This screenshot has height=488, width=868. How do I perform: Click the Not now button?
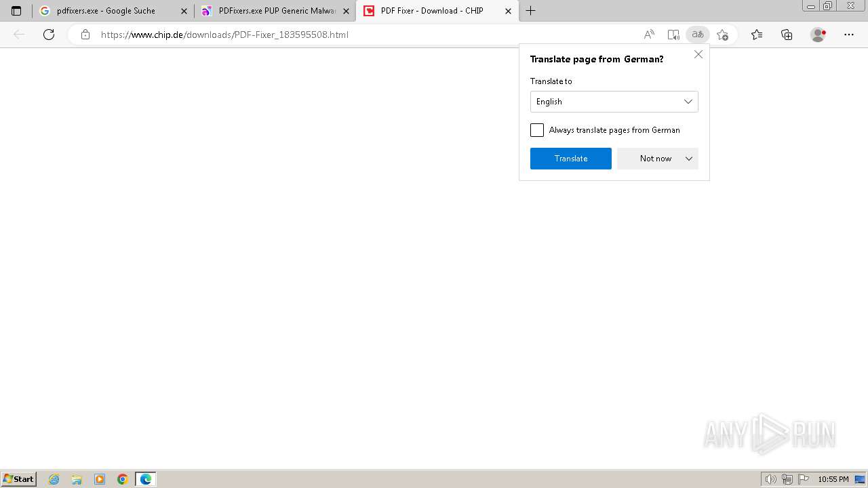[656, 159]
